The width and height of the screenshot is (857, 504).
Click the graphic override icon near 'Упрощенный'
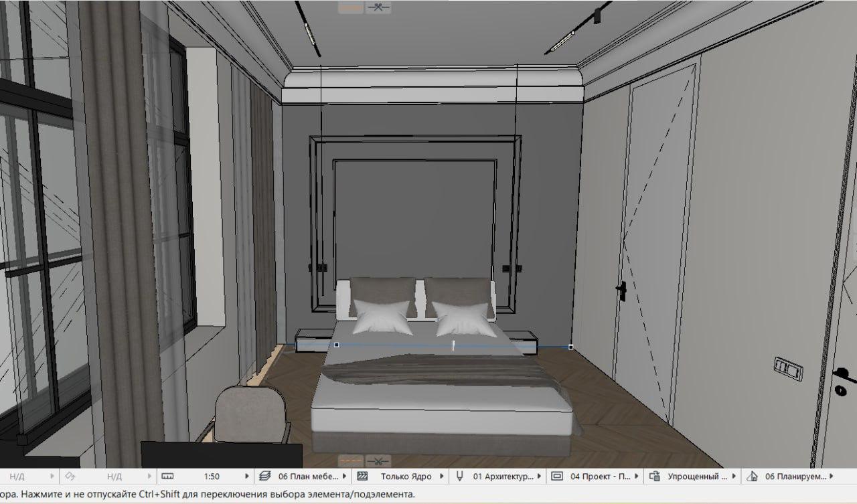coord(654,477)
